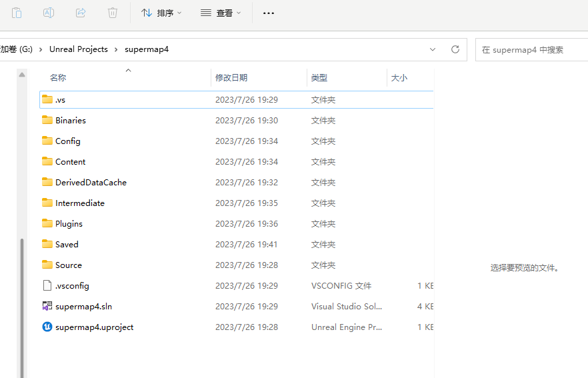Select supermap4.uproject file name
This screenshot has width=588, height=378.
pyautogui.click(x=95, y=327)
